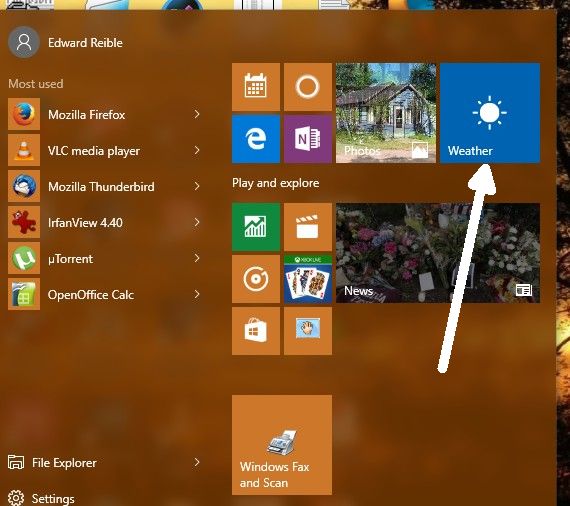The height and width of the screenshot is (506, 570).
Task: Open the Calendar tile
Action: (256, 87)
